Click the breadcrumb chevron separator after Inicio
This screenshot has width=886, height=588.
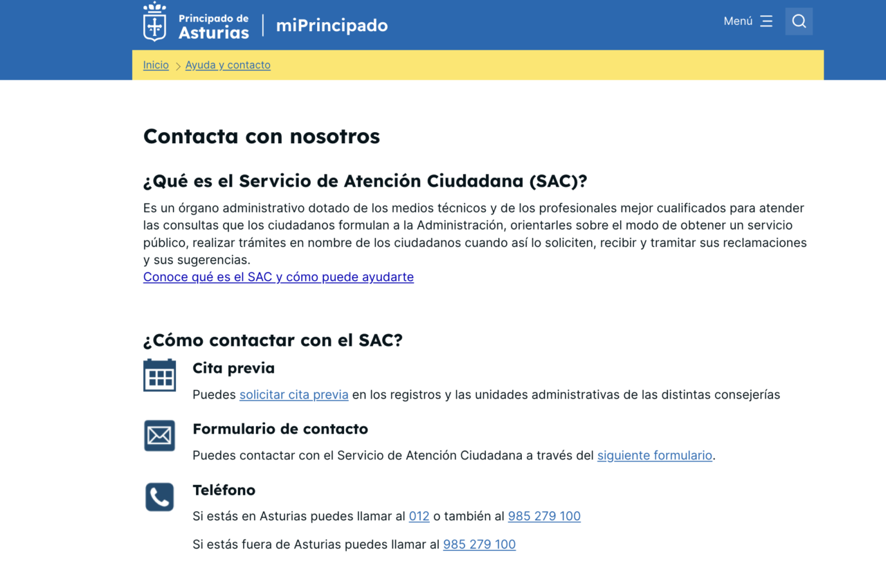coord(178,66)
